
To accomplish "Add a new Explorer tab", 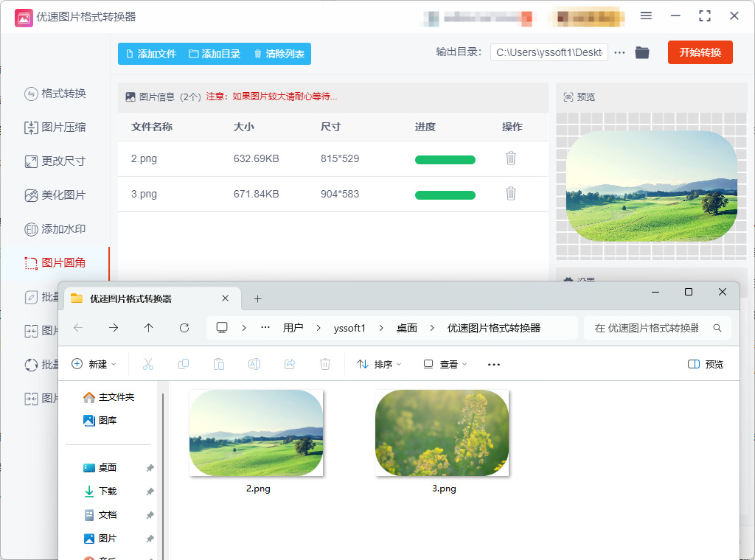I will coord(257,298).
